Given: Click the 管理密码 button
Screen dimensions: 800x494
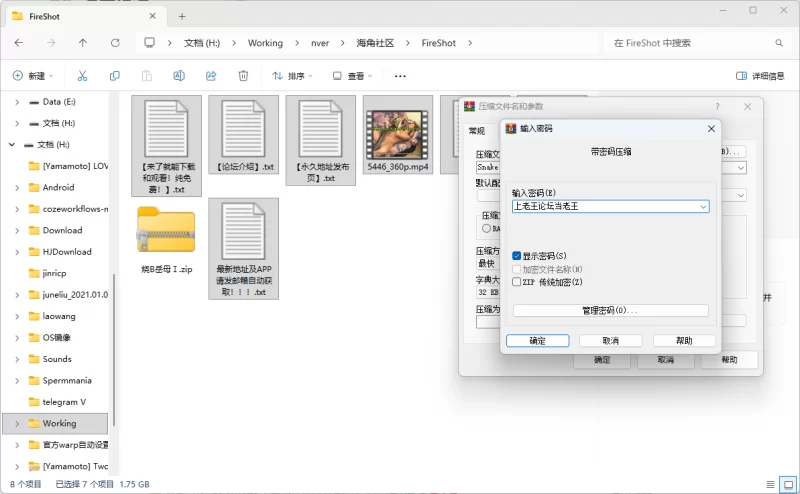Looking at the screenshot, I should pos(610,311).
